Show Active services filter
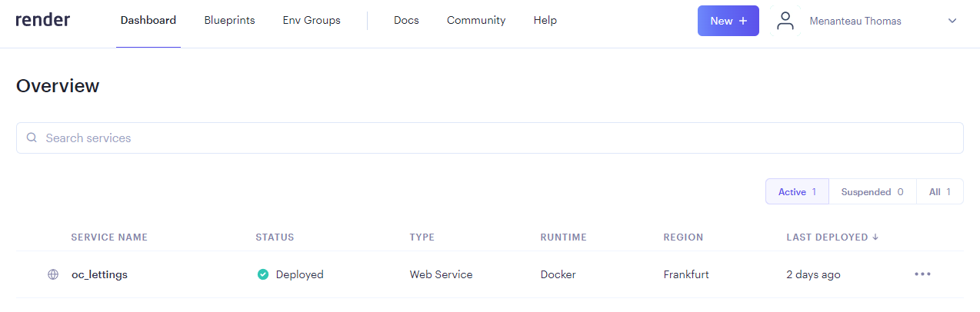 (797, 192)
